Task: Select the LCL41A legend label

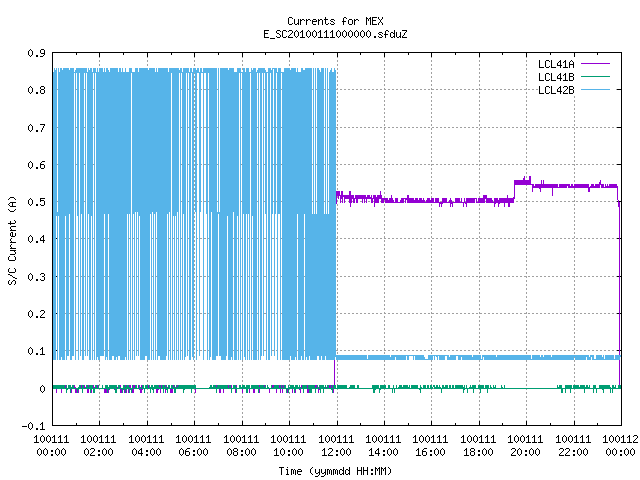Action: click(556, 64)
